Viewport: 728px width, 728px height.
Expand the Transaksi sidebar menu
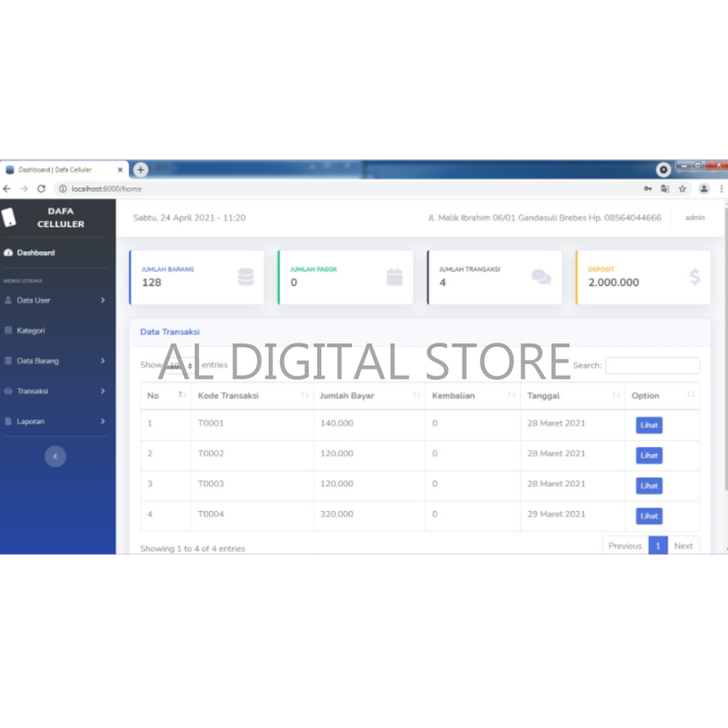tap(55, 391)
